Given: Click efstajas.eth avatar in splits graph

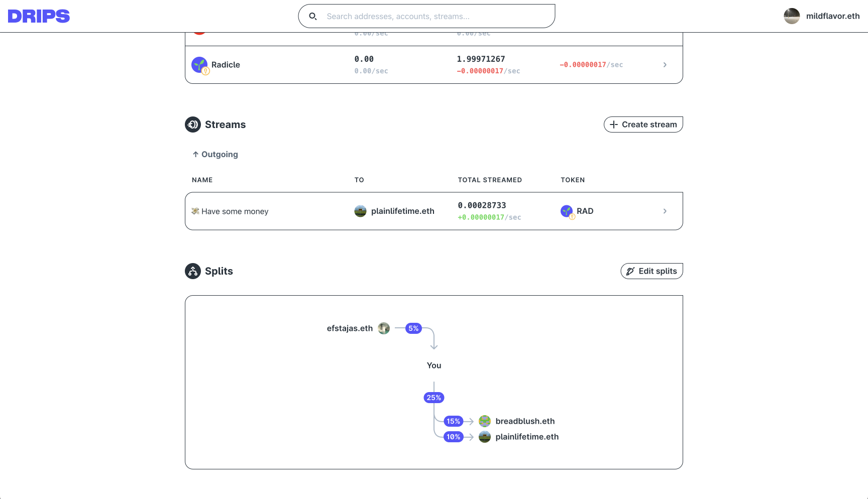Looking at the screenshot, I should pos(384,328).
